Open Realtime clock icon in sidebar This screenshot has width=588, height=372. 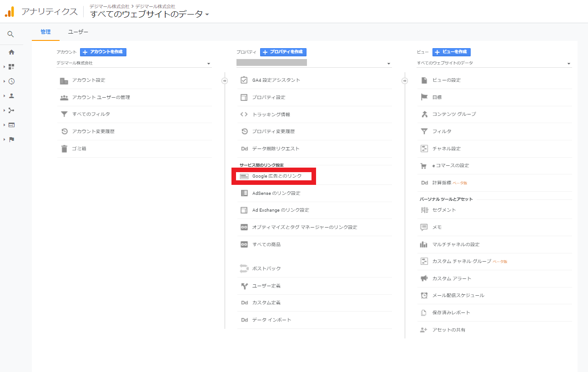11,81
